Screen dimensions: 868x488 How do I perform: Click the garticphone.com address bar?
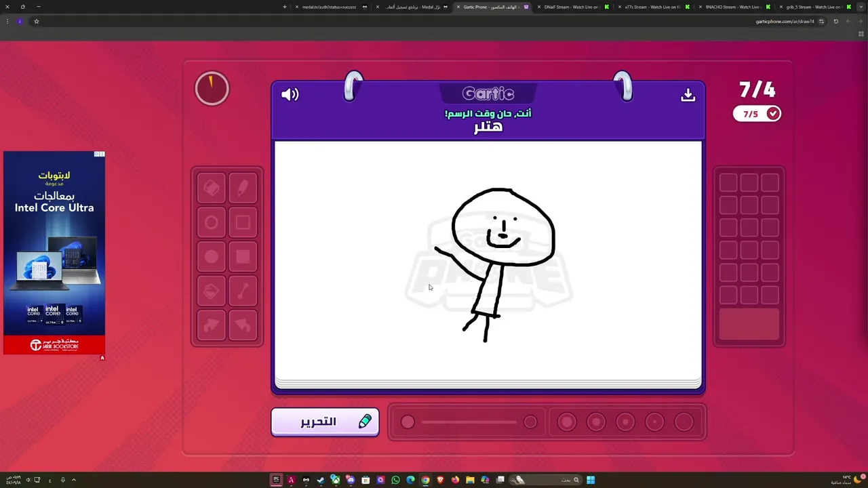tap(785, 21)
